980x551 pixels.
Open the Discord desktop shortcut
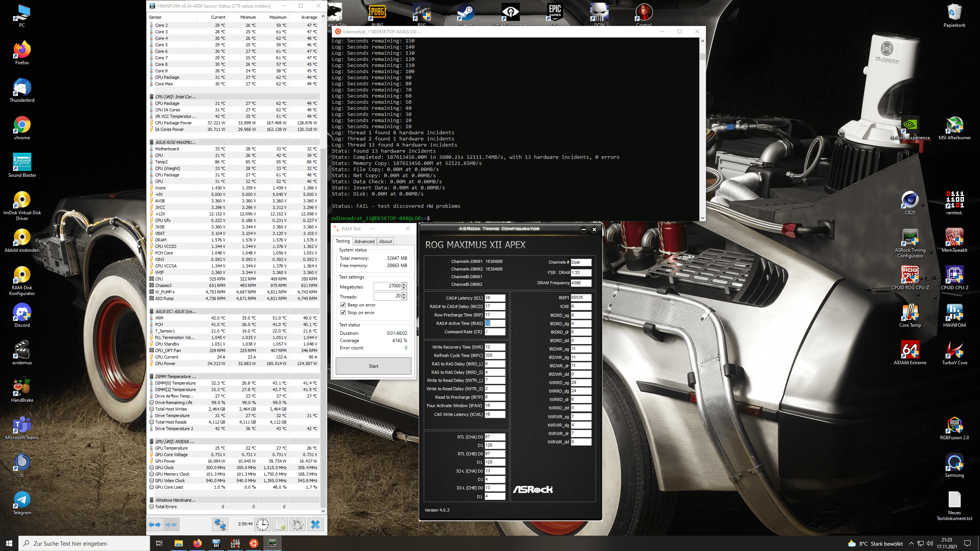click(x=22, y=315)
